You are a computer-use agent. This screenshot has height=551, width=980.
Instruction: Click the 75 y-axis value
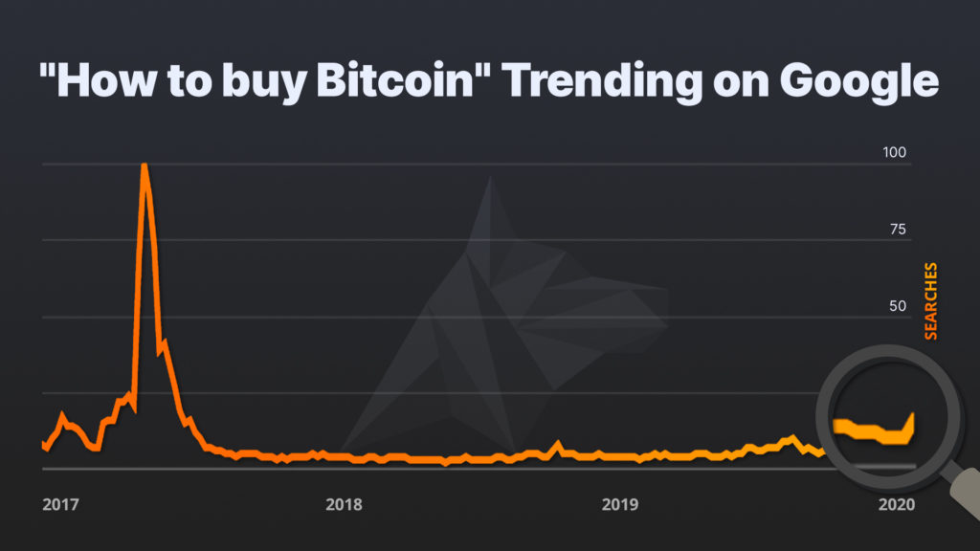click(x=898, y=230)
